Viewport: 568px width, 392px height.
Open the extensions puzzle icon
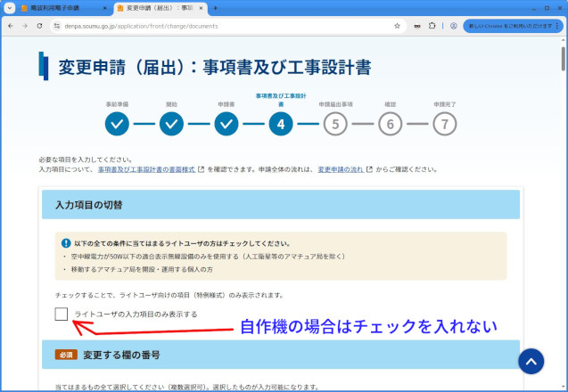click(x=433, y=26)
